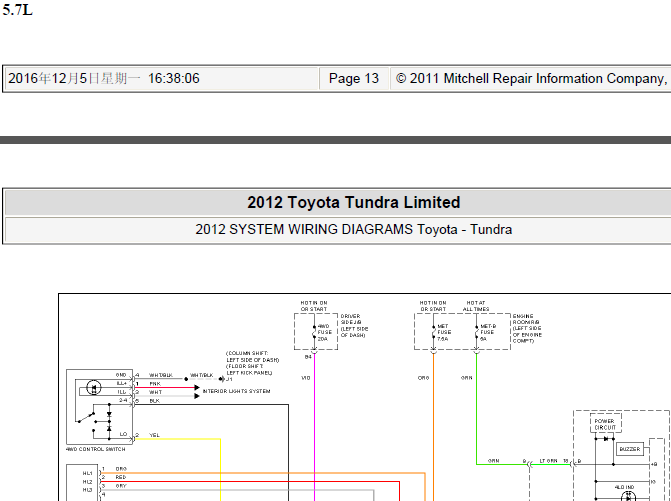The width and height of the screenshot is (671, 501).
Task: Click the "VIO" wire label
Action: coord(306,378)
